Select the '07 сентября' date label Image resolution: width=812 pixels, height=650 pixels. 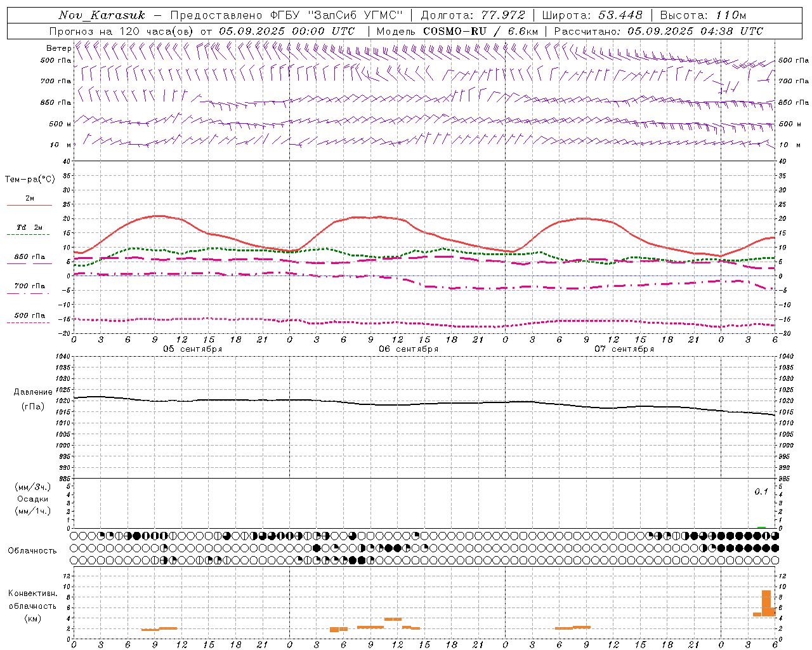[x=624, y=349]
